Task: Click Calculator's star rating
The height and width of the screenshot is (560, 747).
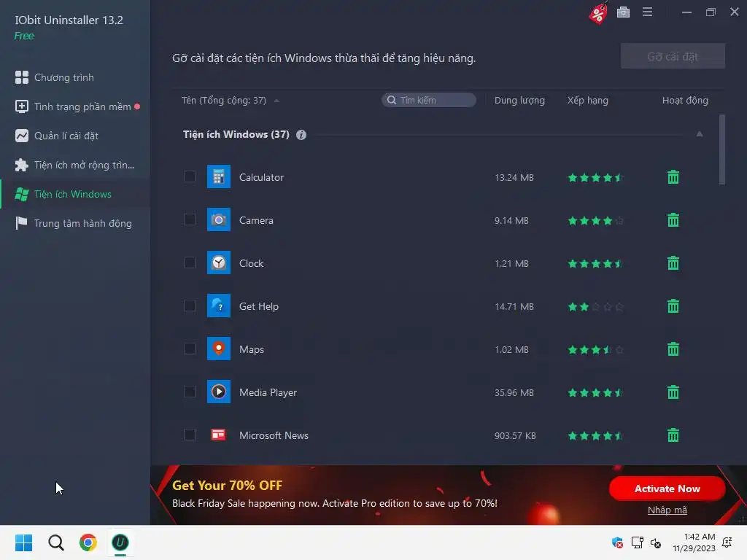Action: 595,178
